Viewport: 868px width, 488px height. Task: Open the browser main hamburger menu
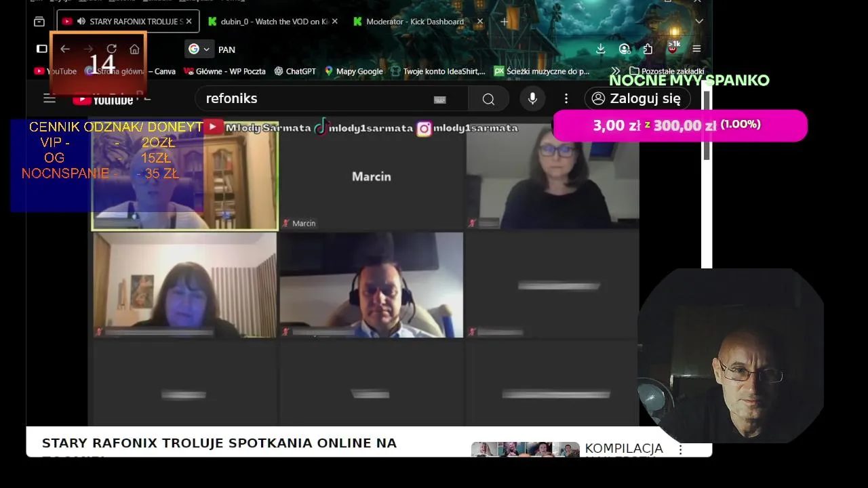click(696, 49)
